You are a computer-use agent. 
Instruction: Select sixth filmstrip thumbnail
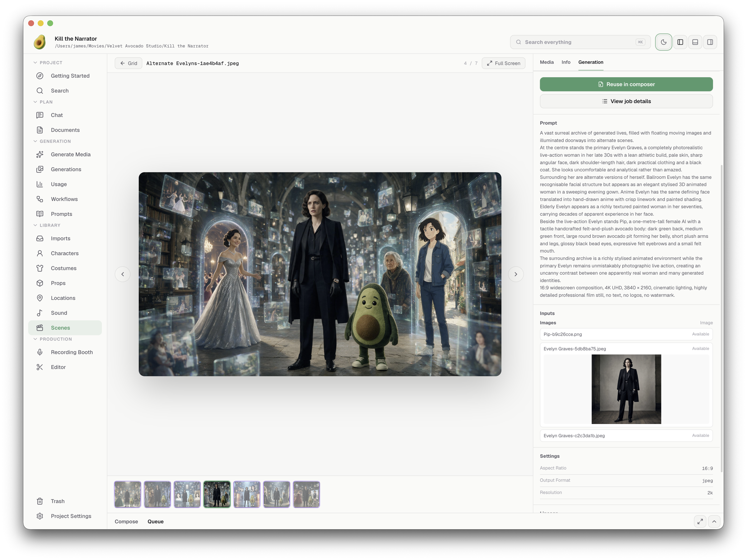(x=277, y=494)
